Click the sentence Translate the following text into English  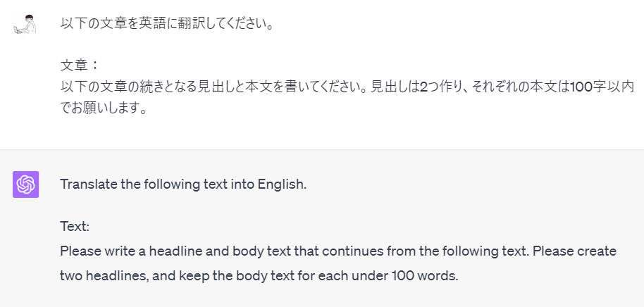point(184,184)
